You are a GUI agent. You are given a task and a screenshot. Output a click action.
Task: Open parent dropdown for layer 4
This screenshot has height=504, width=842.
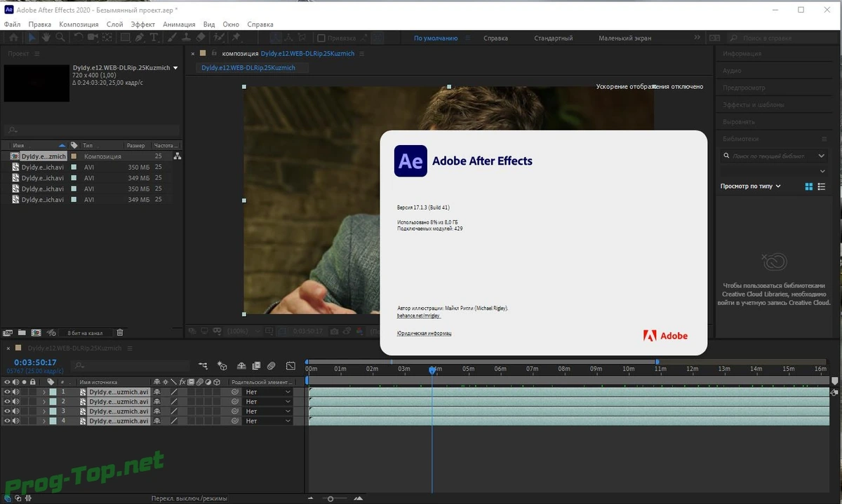267,421
